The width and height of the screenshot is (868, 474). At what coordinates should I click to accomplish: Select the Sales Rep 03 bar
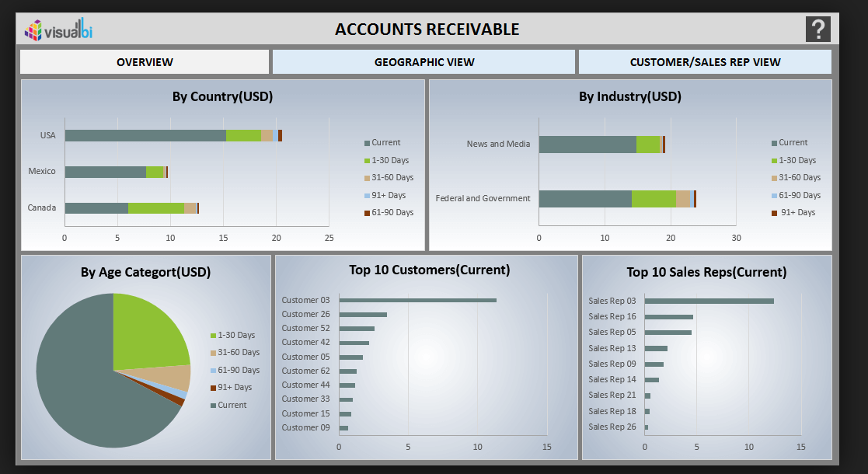(x=709, y=301)
